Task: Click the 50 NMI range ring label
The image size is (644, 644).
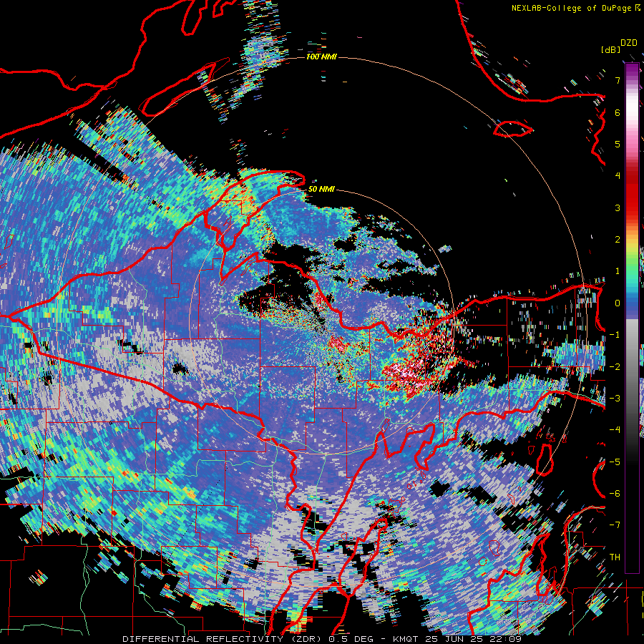Action: point(321,189)
